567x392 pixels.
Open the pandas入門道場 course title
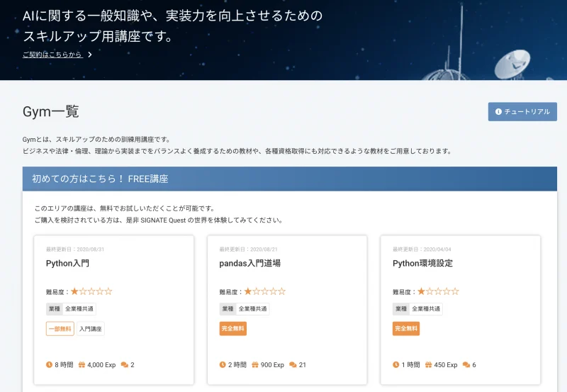[x=249, y=263]
